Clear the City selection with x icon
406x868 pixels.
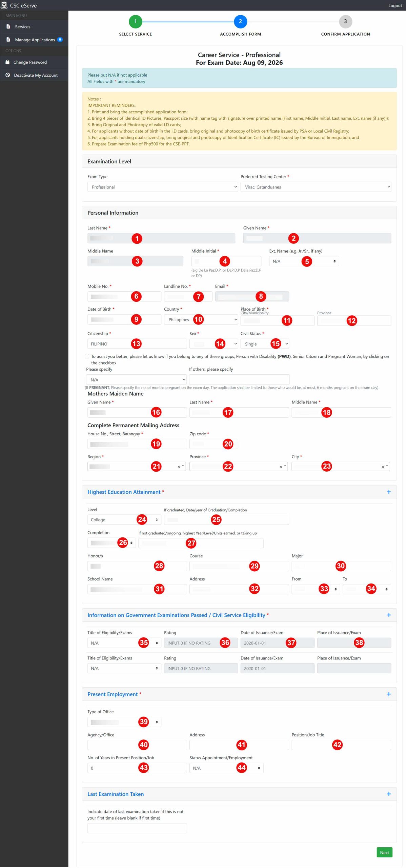coord(383,467)
